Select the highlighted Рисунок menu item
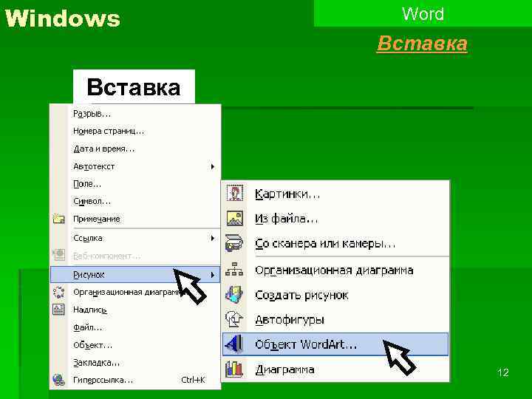Screen dimensions: 532x399 (135, 275)
